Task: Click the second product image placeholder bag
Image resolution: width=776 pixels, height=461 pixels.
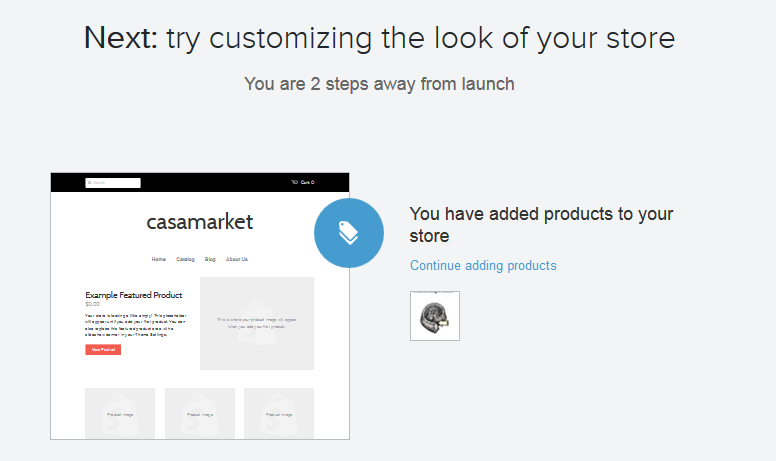Action: 199,413
